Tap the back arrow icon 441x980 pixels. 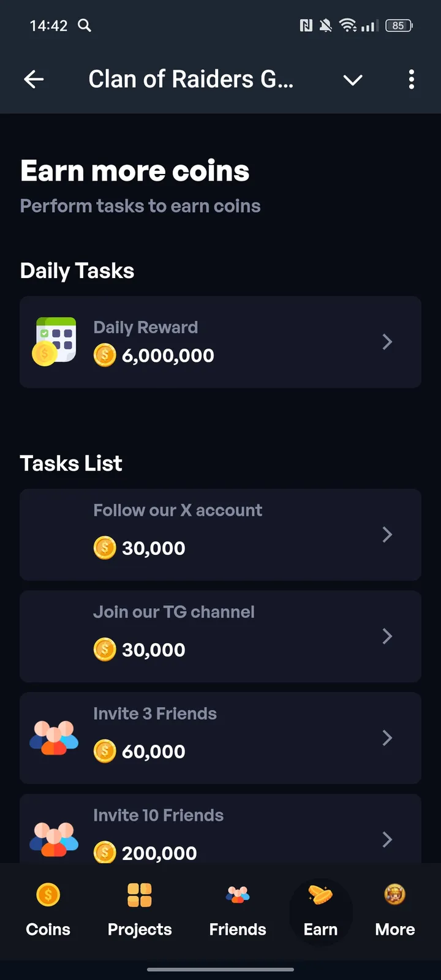[34, 79]
